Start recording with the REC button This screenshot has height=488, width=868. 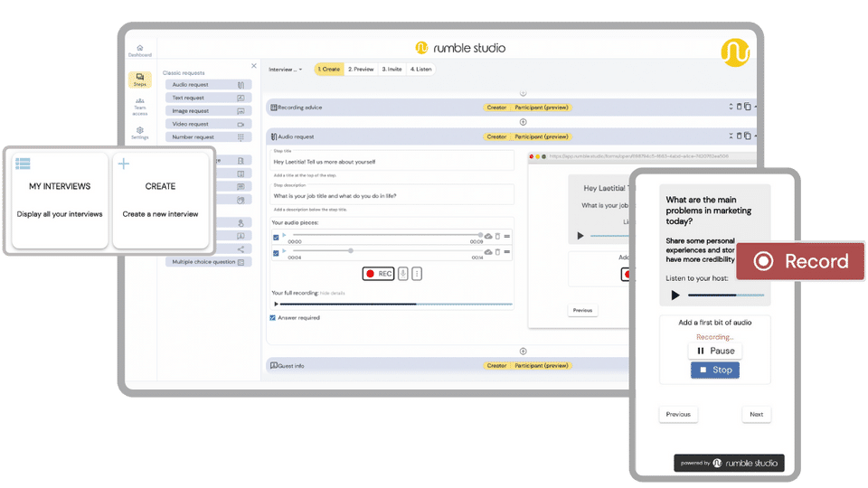coord(379,274)
